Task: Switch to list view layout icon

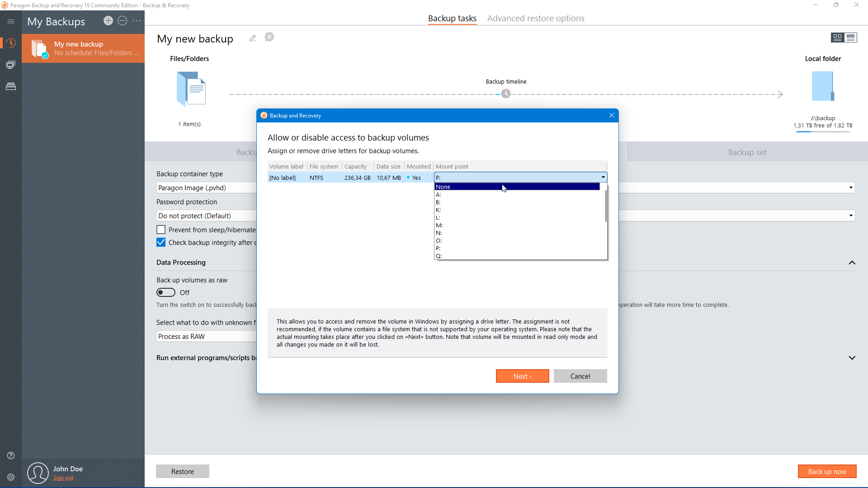Action: point(851,38)
